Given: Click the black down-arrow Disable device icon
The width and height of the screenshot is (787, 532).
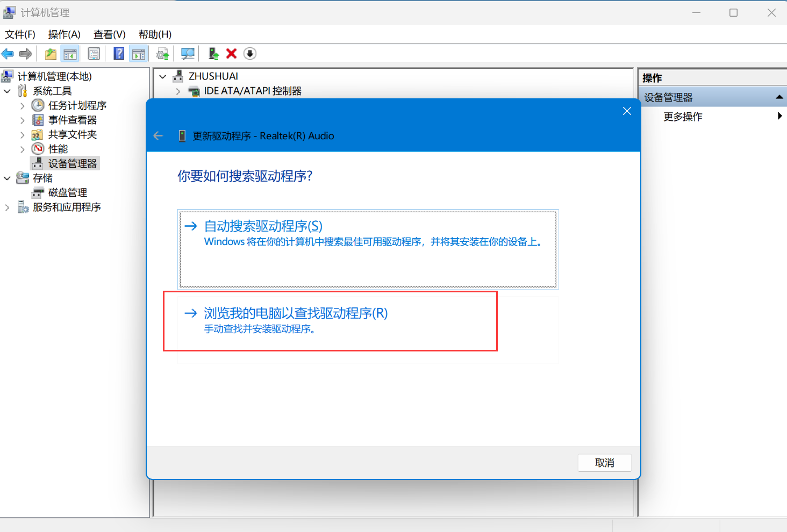Looking at the screenshot, I should pyautogui.click(x=250, y=54).
